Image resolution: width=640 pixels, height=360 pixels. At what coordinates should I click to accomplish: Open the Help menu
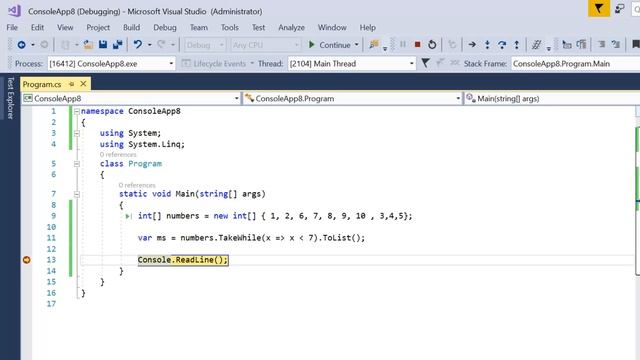(367, 27)
